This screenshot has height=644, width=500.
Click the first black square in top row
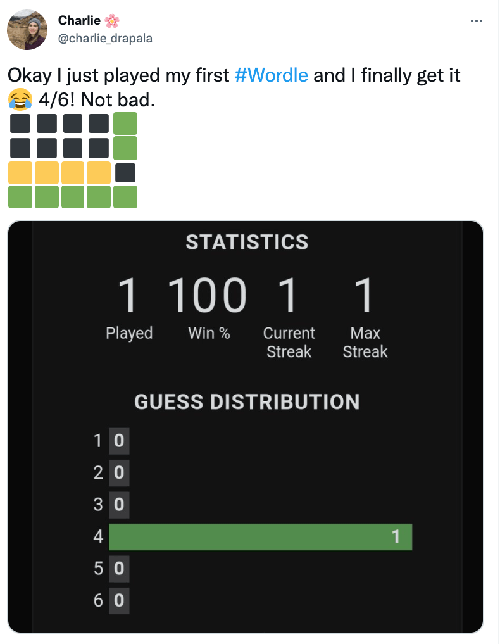[x=20, y=124]
